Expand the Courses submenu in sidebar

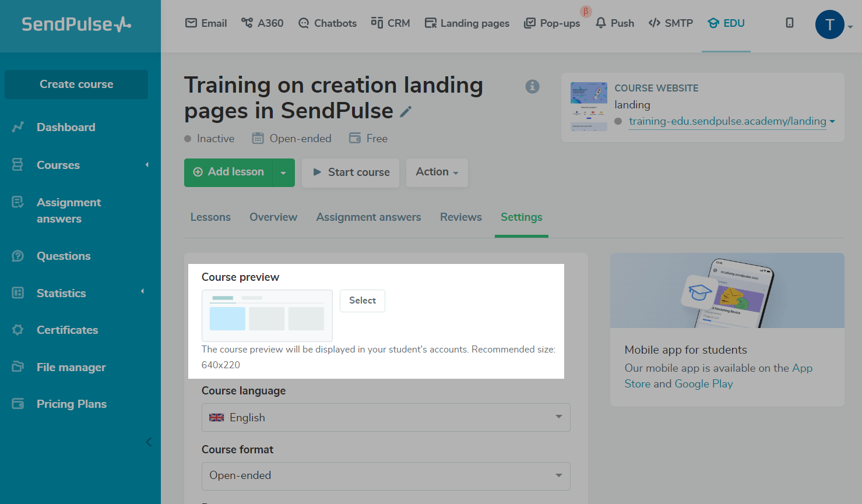[147, 165]
